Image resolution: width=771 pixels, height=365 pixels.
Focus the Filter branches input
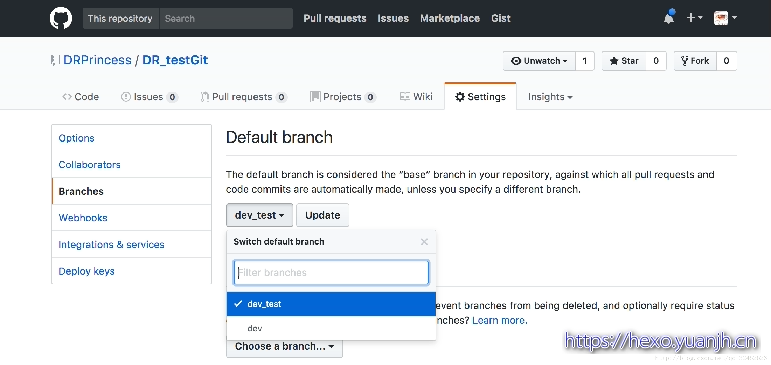331,273
